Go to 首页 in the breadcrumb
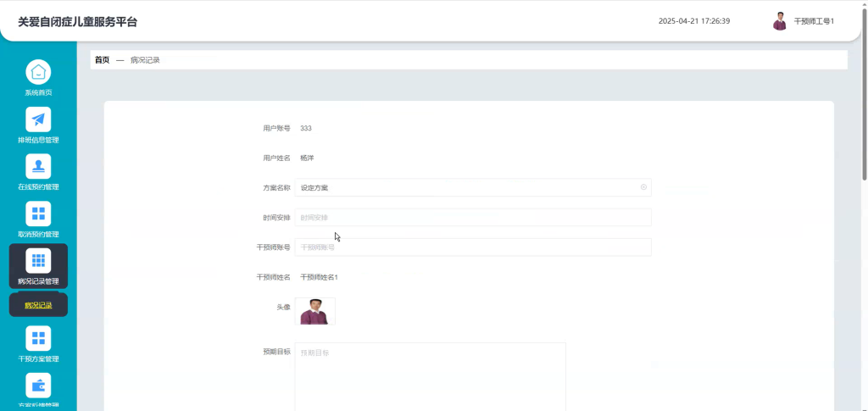The width and height of the screenshot is (868, 411). click(x=102, y=59)
